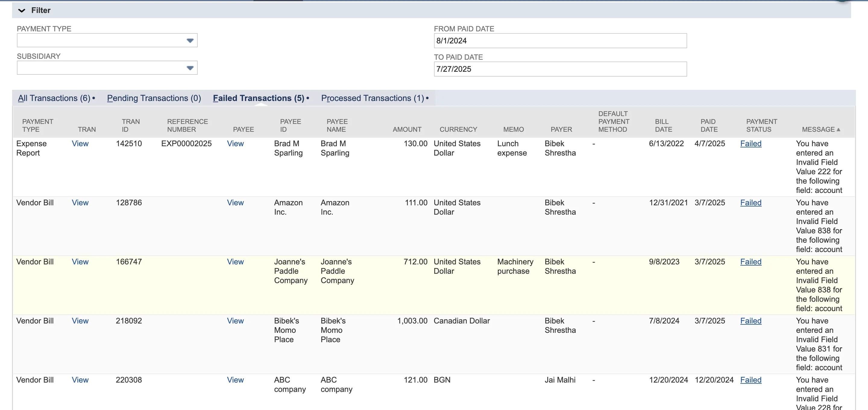Open Failed status for transaction 218092

[751, 321]
